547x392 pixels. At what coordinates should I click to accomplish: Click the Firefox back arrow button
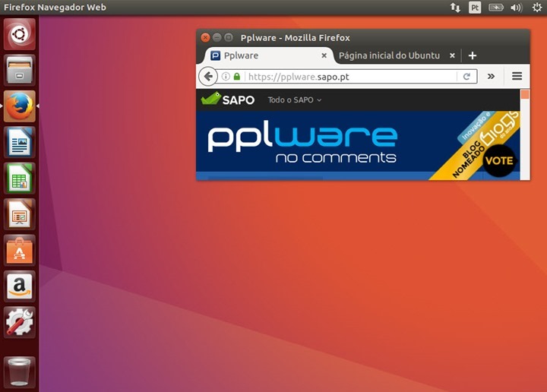click(207, 77)
